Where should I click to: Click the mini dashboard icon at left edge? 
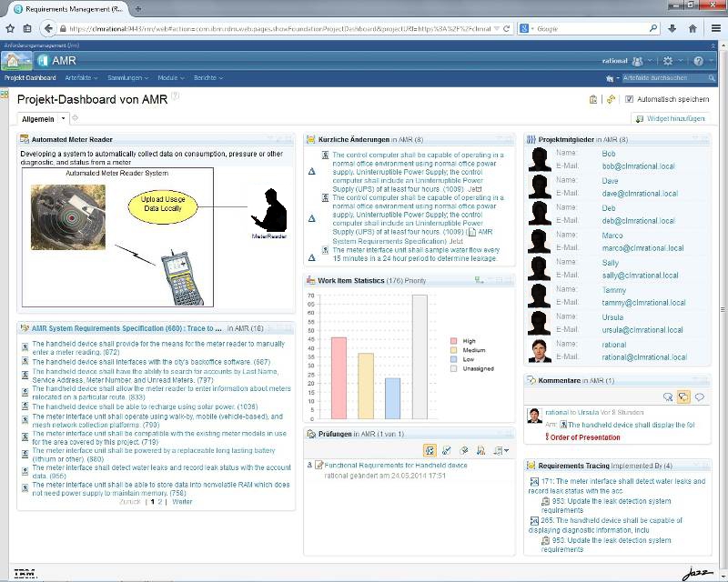click(x=5, y=95)
